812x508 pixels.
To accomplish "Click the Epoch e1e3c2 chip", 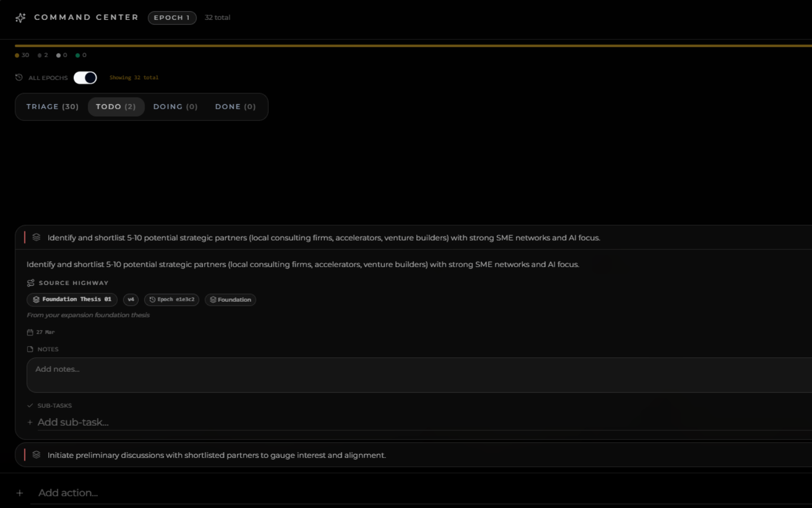I will coord(172,300).
